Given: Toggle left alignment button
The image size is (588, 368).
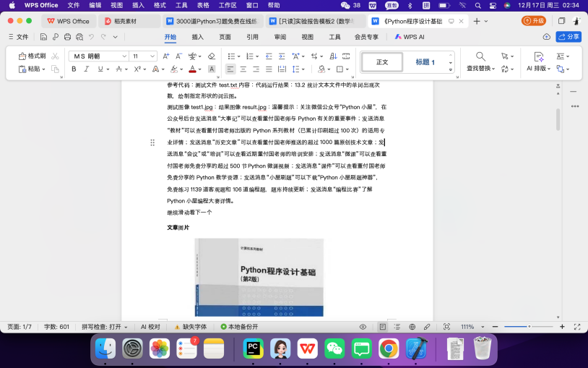Looking at the screenshot, I should tap(230, 69).
